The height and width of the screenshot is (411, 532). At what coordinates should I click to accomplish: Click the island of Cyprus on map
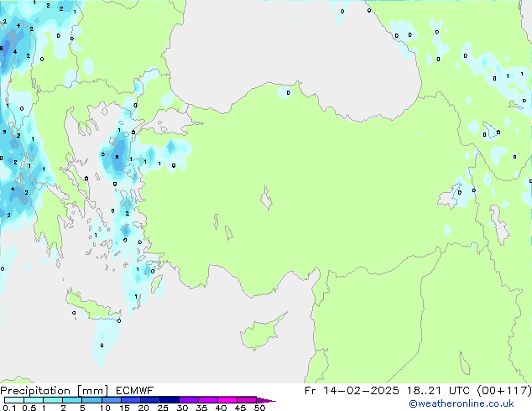(261, 333)
